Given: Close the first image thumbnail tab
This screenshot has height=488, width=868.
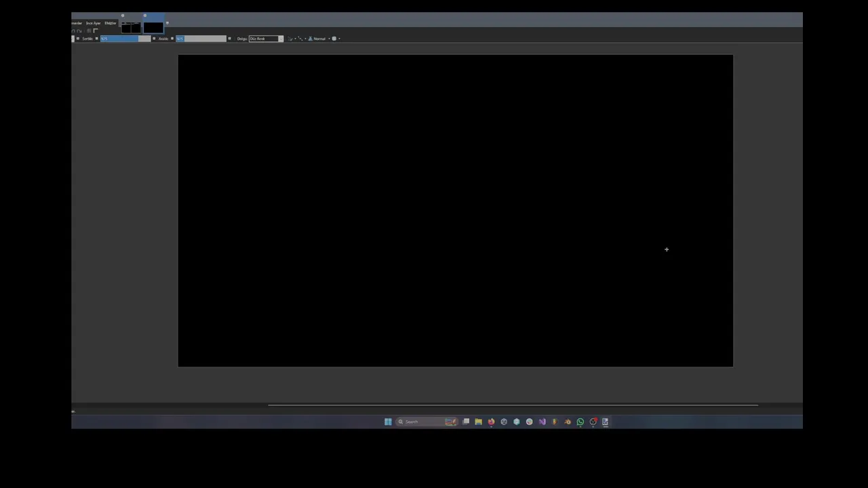Looking at the screenshot, I should coord(123,16).
